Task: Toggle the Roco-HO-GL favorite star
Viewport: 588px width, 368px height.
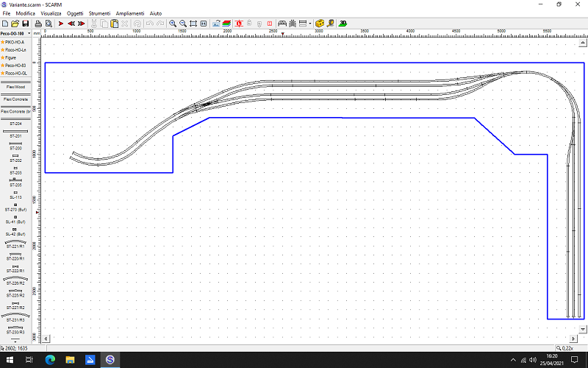Action: [4, 73]
